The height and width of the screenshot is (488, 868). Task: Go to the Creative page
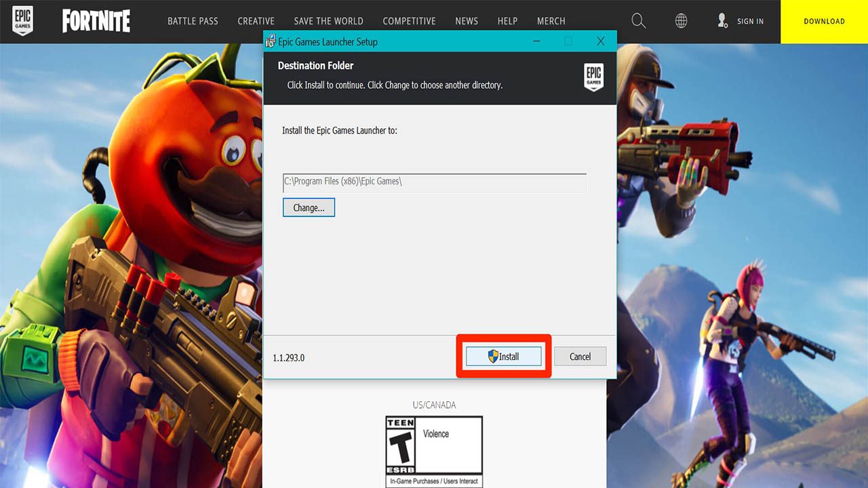click(256, 21)
